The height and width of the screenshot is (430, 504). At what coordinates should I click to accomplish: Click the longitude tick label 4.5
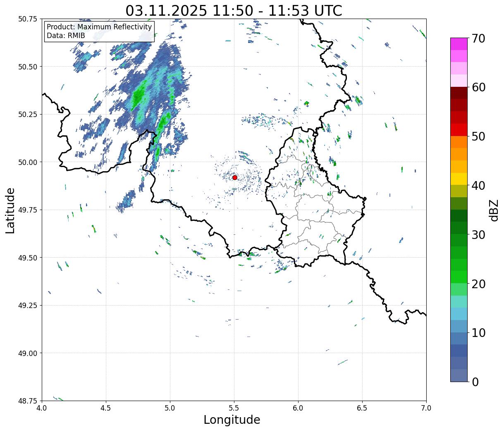pos(106,408)
